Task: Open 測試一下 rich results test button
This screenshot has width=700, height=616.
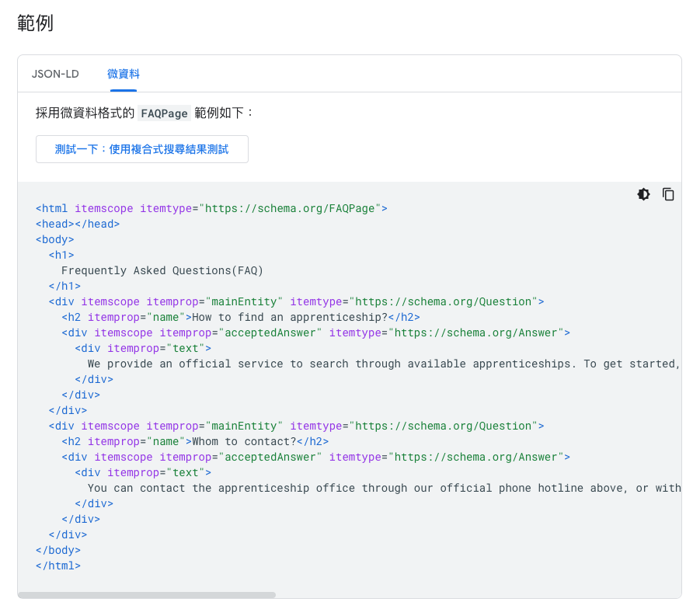Action: [x=142, y=149]
